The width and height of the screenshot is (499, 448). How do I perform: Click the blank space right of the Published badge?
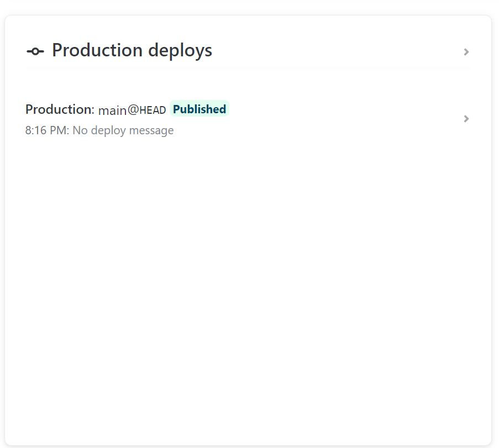pyautogui.click(x=343, y=109)
